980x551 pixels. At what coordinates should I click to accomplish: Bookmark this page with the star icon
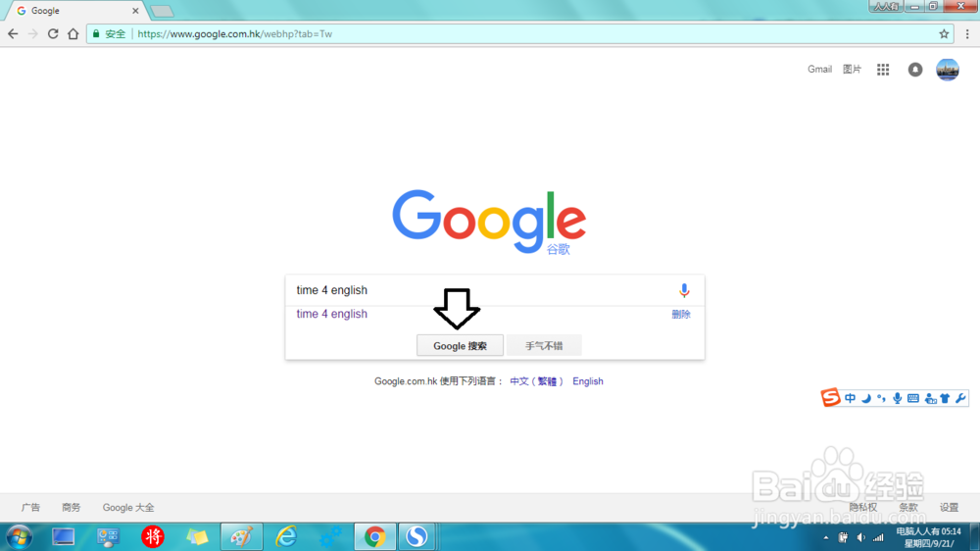944,33
